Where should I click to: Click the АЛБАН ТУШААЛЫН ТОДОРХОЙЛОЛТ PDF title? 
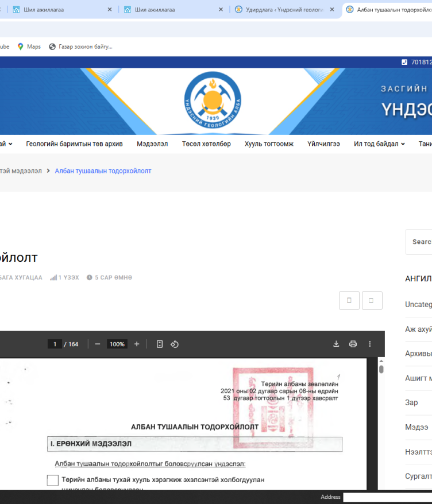point(195,427)
